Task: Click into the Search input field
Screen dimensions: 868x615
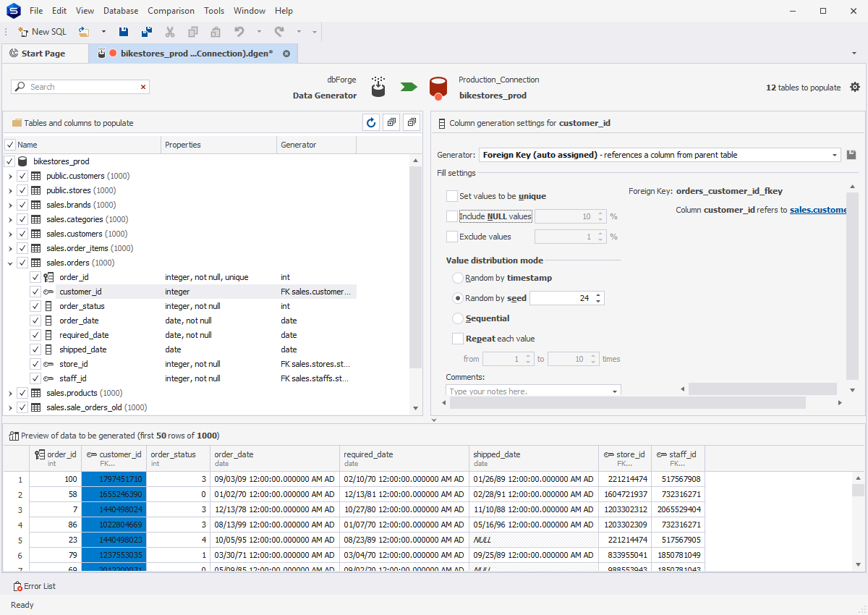Action: pos(81,87)
